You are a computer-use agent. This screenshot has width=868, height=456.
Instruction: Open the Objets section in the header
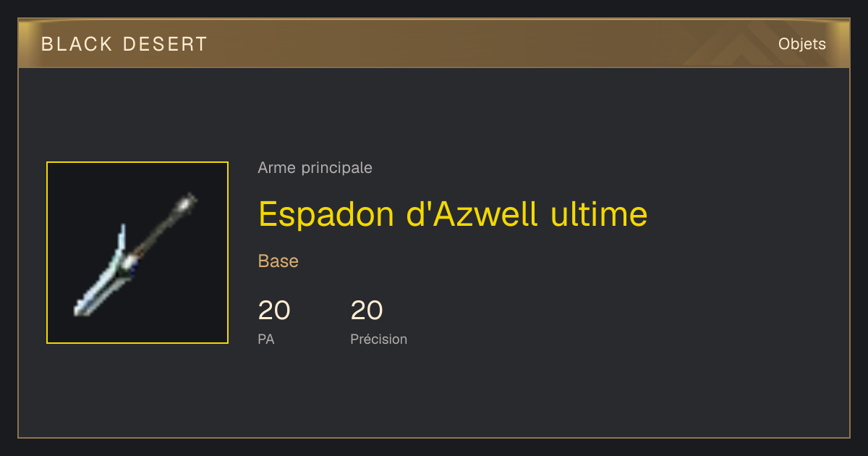(801, 44)
